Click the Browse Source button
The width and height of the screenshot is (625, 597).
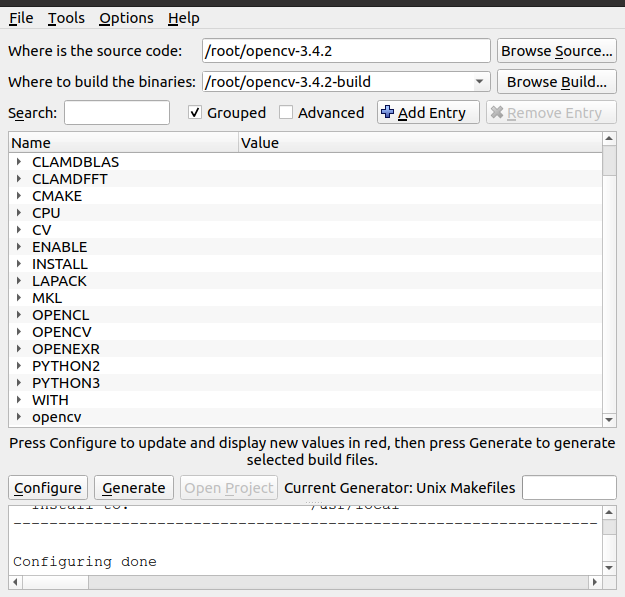557,51
